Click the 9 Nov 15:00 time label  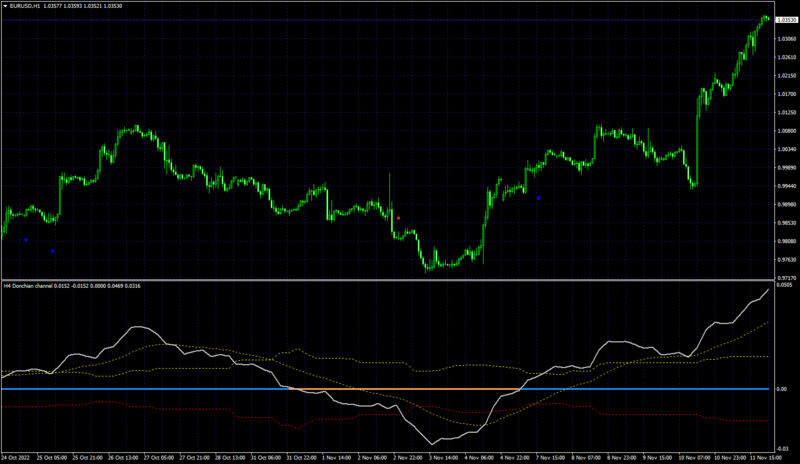658,458
